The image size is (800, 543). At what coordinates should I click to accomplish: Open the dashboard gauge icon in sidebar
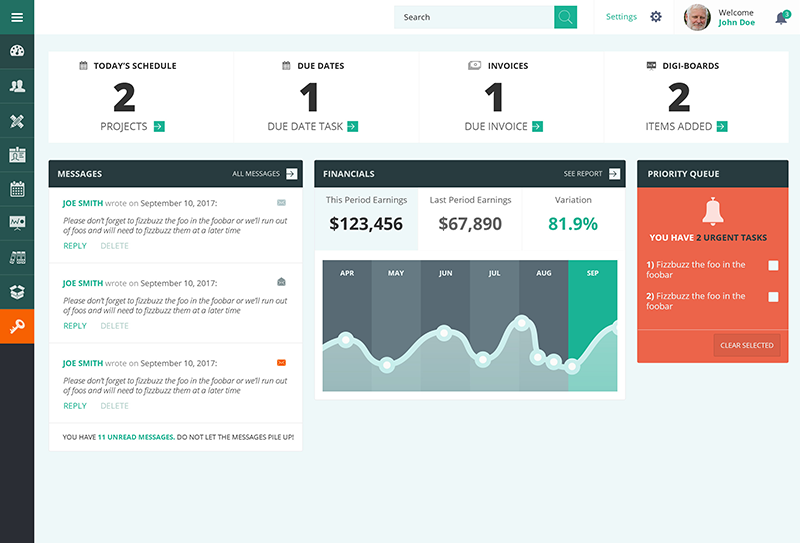[17, 52]
